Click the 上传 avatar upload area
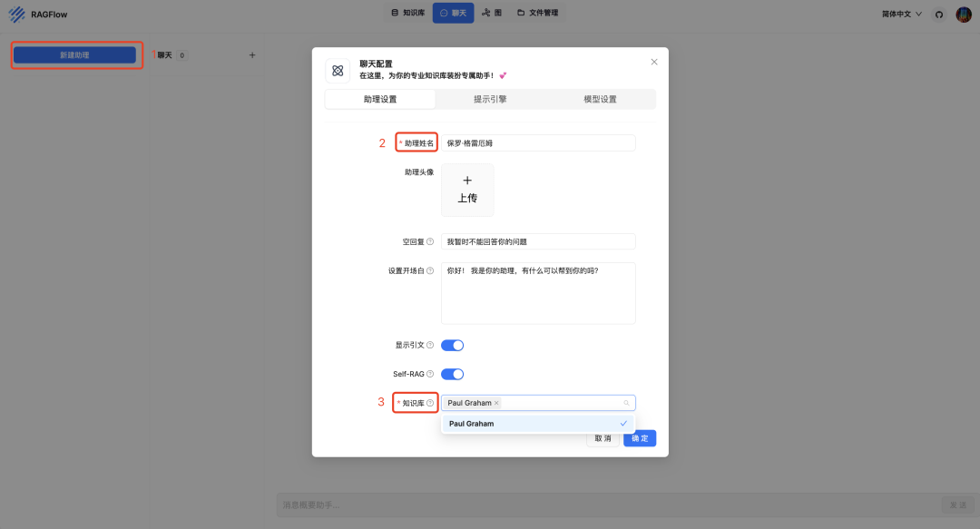This screenshot has width=980, height=529. tap(467, 190)
